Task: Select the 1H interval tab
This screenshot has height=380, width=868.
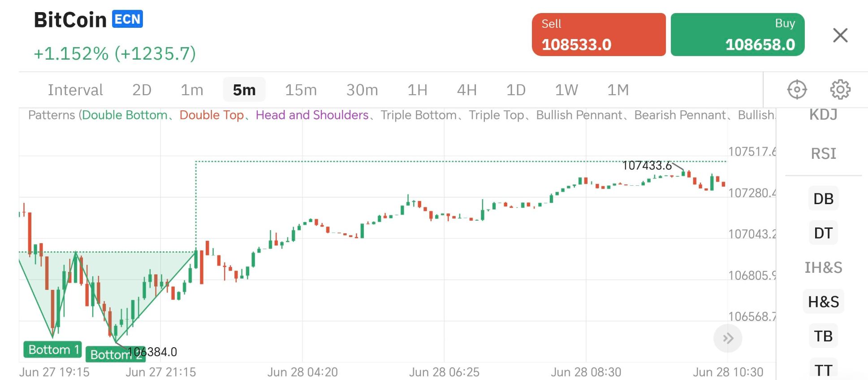Action: click(x=417, y=90)
